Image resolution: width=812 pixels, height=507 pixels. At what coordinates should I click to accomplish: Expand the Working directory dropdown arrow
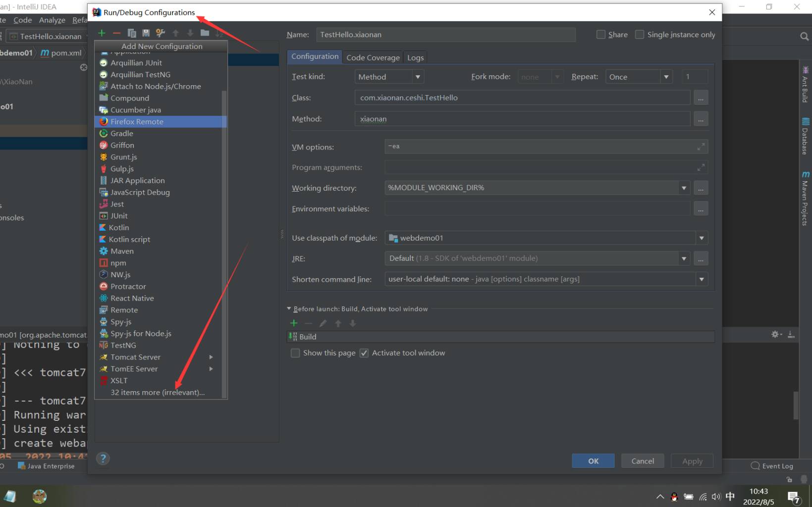click(x=684, y=188)
